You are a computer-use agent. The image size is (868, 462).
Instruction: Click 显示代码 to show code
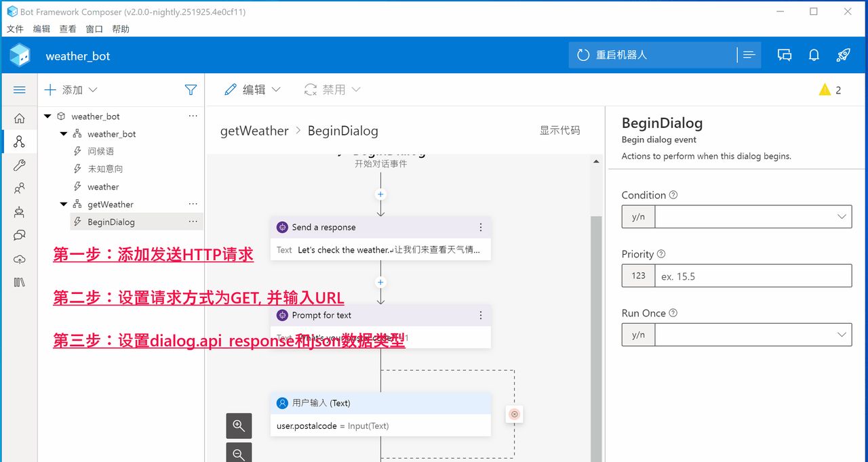(559, 131)
